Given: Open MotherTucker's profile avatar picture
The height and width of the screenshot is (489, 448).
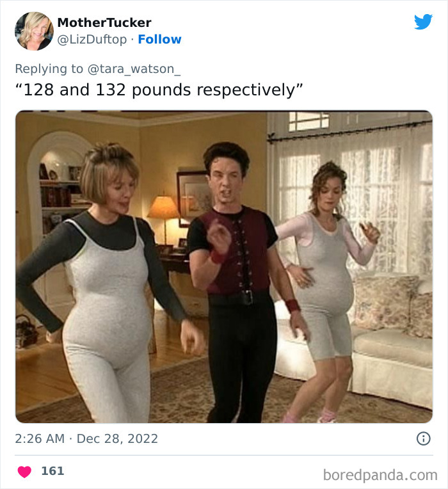Looking at the screenshot, I should [34, 31].
